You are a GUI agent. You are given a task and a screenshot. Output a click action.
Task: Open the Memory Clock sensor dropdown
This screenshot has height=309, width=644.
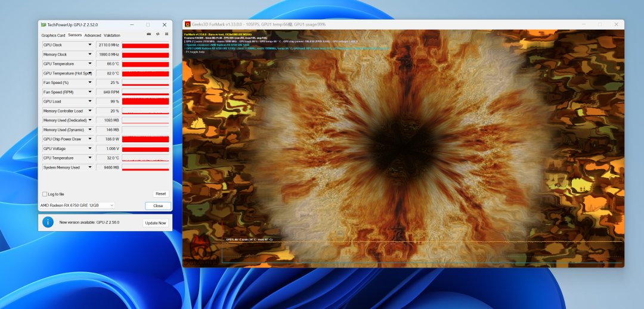click(x=89, y=54)
